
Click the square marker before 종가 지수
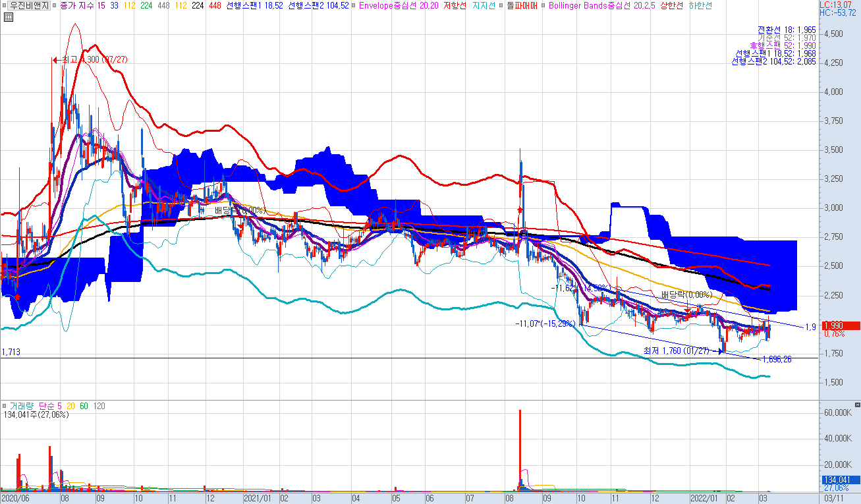click(x=55, y=5)
